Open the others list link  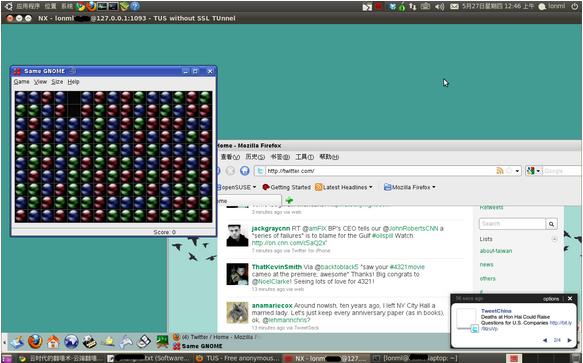[x=487, y=278]
